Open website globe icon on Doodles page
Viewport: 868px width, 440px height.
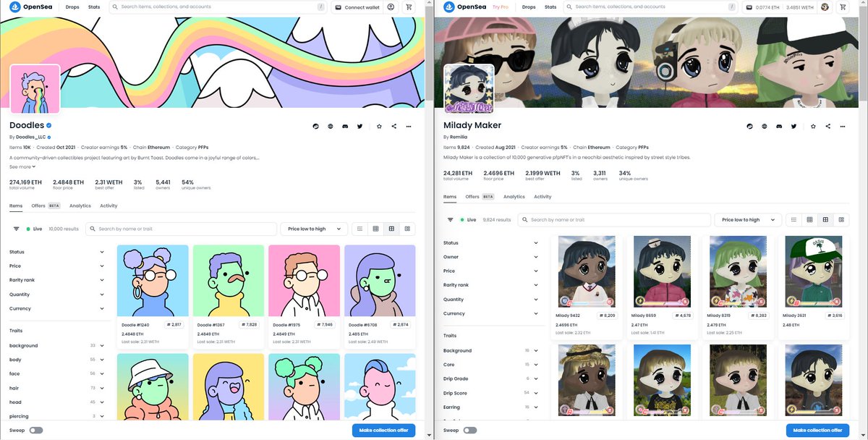(330, 126)
